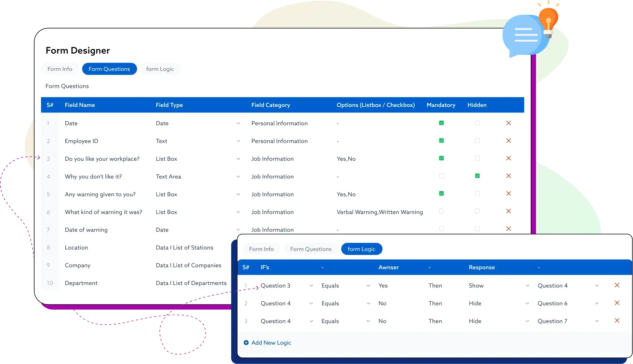Delete 'Do you like your workplace?' row
633x364 pixels.
click(x=508, y=158)
